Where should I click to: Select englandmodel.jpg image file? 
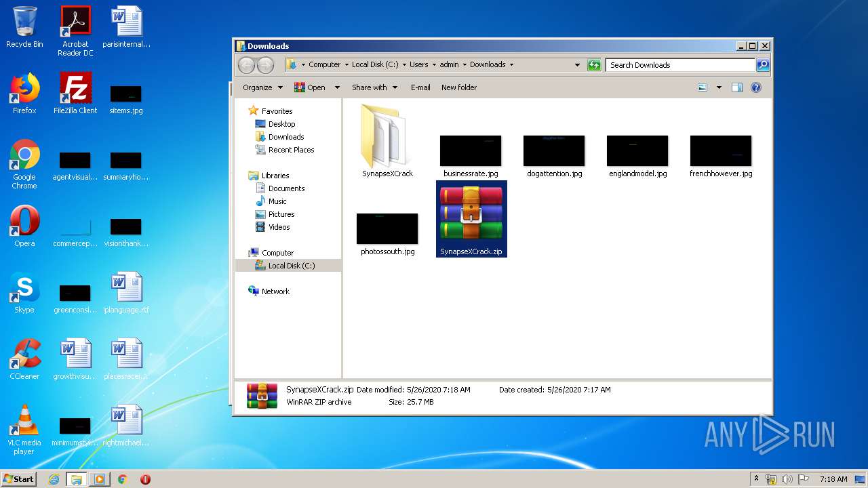pyautogui.click(x=637, y=156)
